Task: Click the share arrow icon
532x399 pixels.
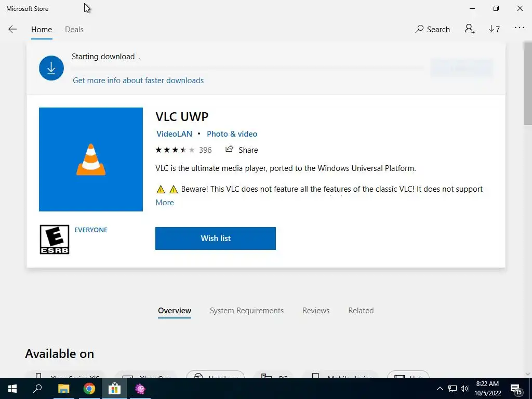Action: click(x=229, y=149)
